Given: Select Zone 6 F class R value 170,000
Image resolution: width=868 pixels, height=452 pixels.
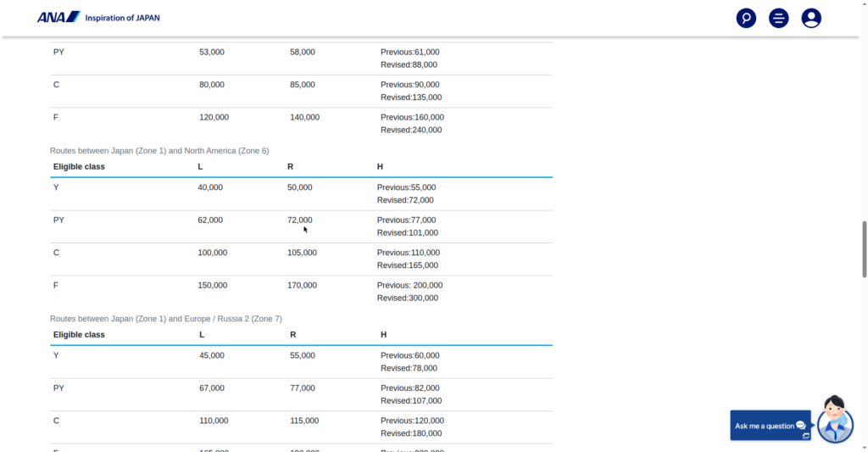Looking at the screenshot, I should (303, 285).
